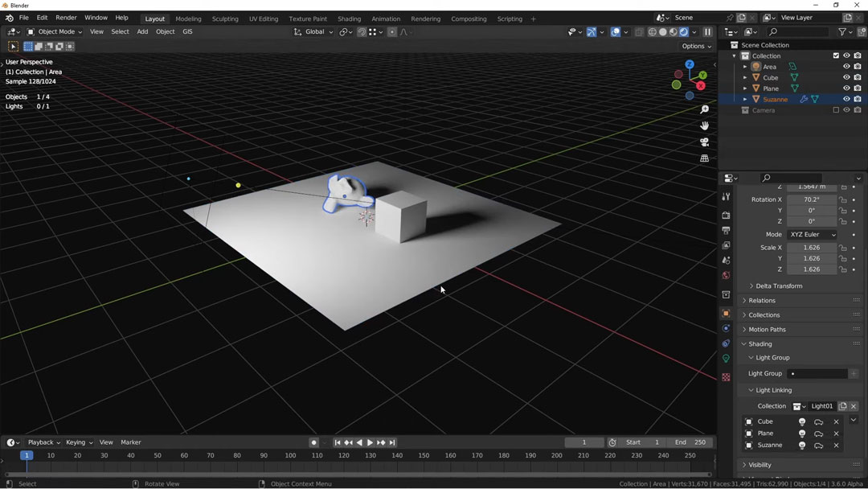
Task: Select the pan hand icon in viewport
Action: [x=705, y=125]
